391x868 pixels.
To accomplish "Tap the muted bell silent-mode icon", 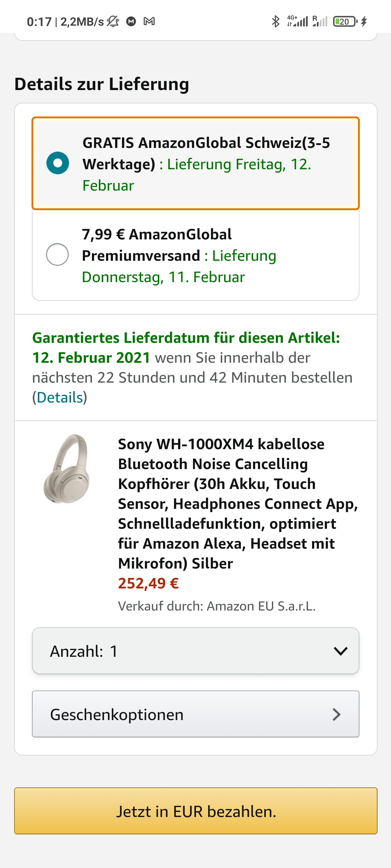I will coord(113,22).
